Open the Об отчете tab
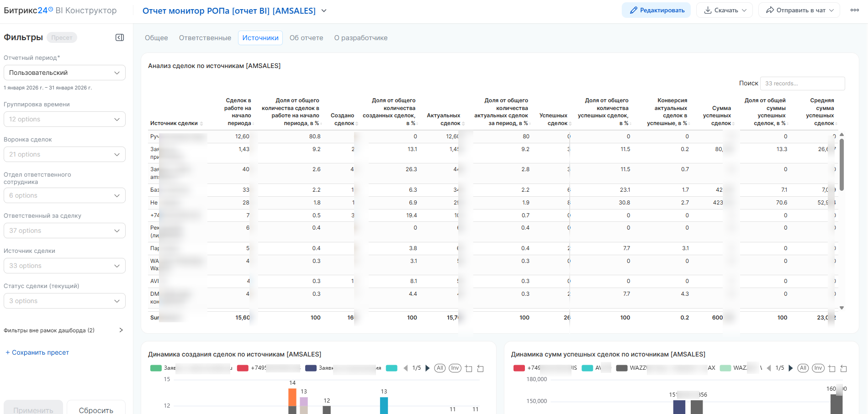 click(306, 38)
